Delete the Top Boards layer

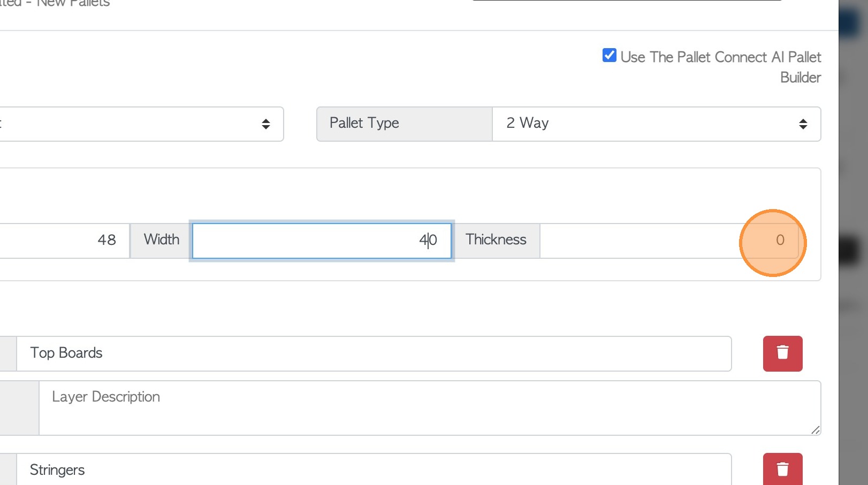click(782, 353)
